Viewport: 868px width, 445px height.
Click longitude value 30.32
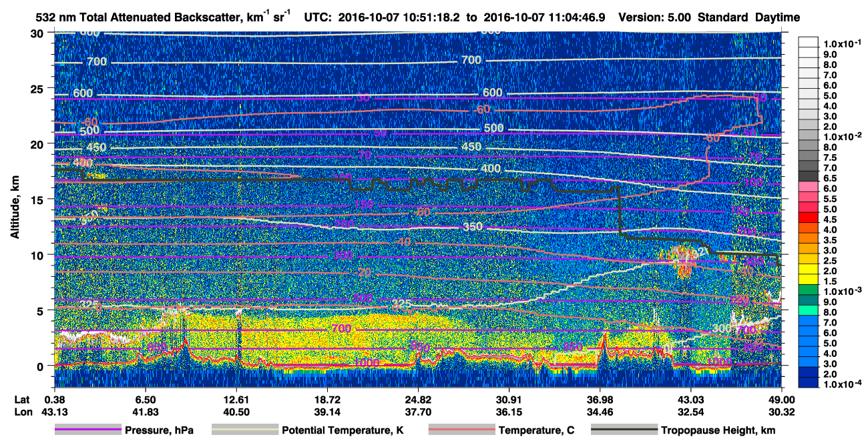click(x=781, y=412)
